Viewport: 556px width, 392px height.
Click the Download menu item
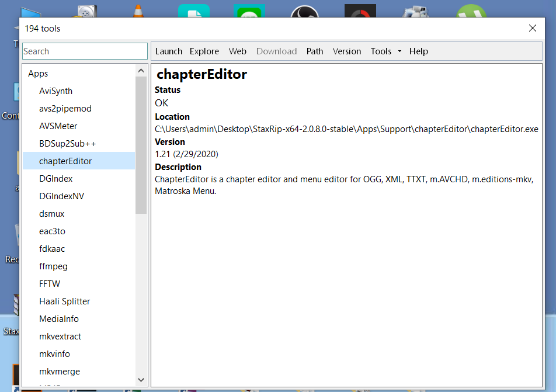(277, 51)
